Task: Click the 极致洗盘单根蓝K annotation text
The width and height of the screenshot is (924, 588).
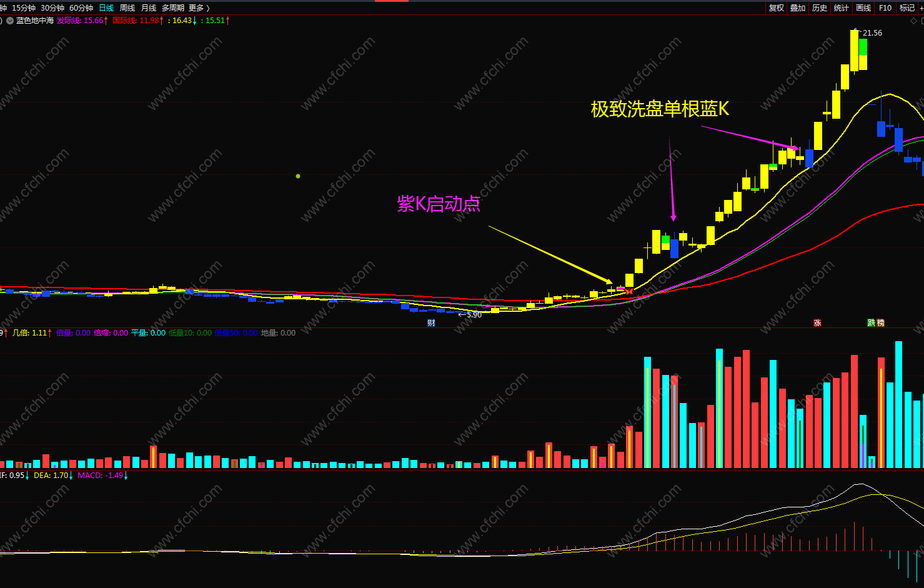Action: click(660, 109)
